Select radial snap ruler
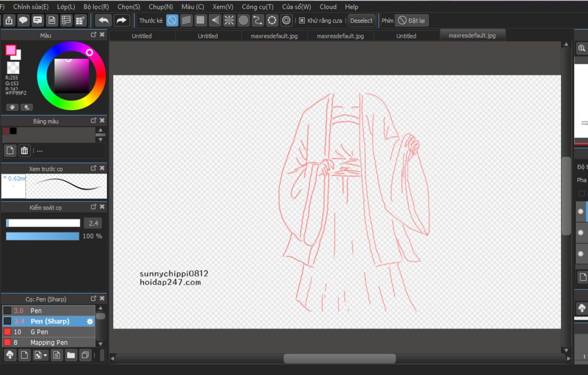Viewport: 588px width, 375px height. (229, 20)
